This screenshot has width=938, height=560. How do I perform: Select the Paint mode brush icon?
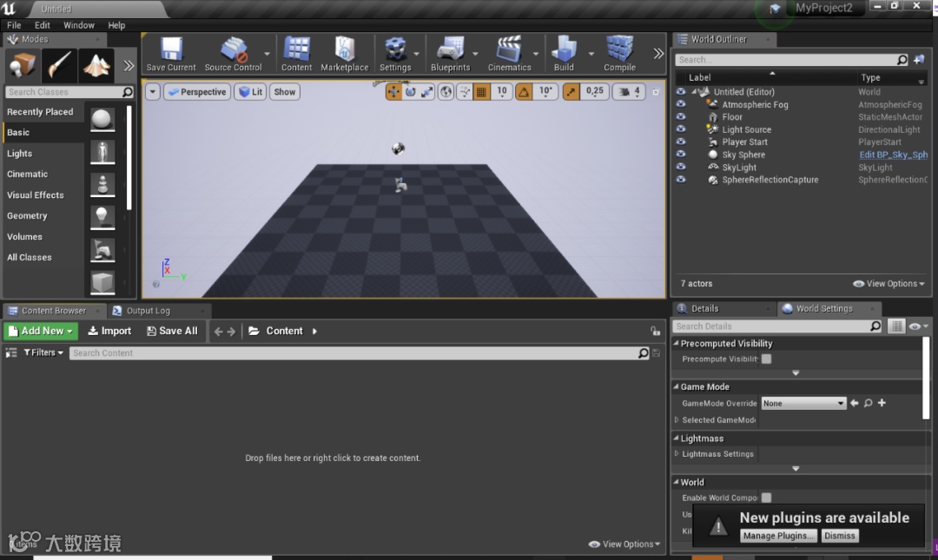59,65
